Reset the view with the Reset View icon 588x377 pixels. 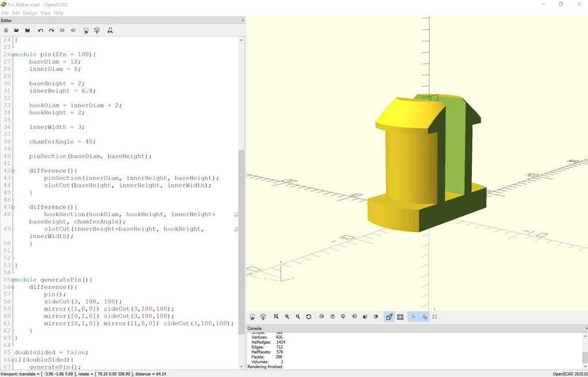[308, 316]
